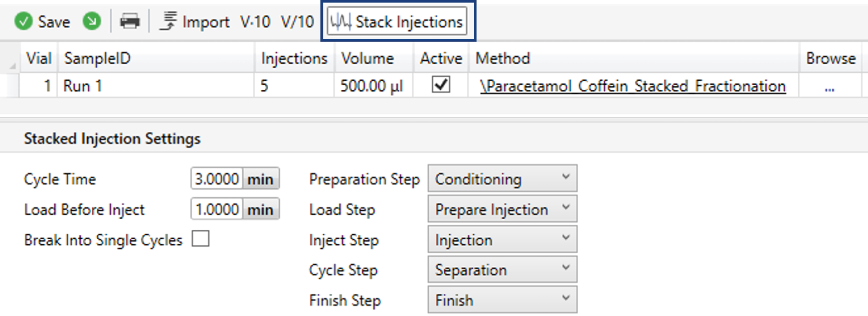This screenshot has height=316, width=868.
Task: Select the V/10 toolbar item
Action: [296, 22]
